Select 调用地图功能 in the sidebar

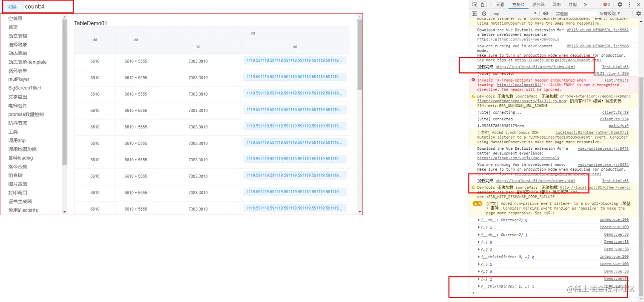tap(22, 149)
